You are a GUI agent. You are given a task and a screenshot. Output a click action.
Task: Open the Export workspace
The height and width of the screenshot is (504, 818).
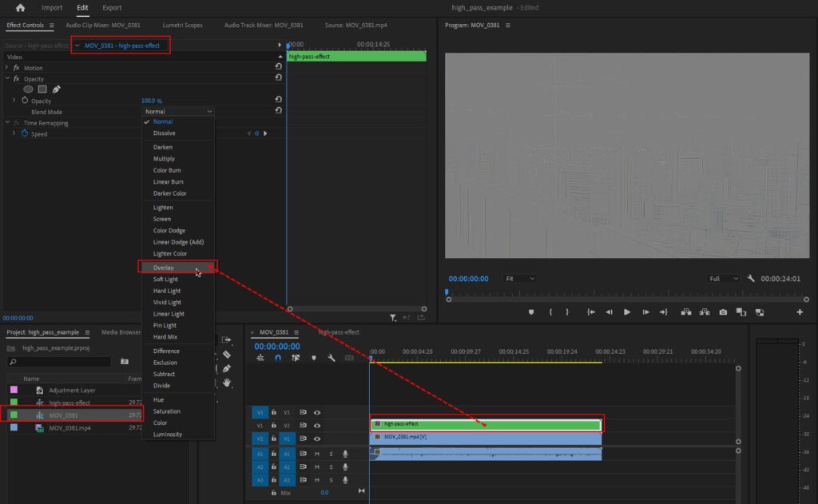112,8
